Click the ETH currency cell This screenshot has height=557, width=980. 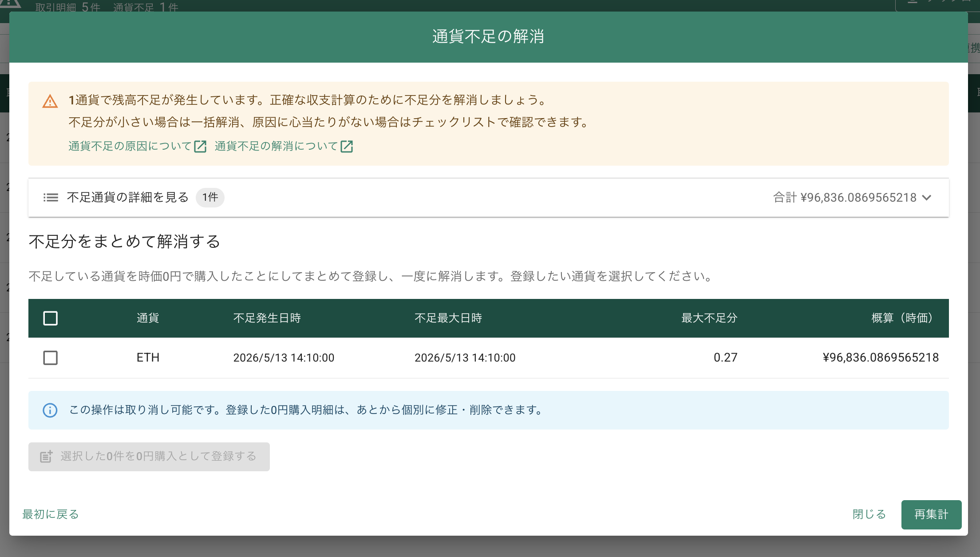[148, 358]
